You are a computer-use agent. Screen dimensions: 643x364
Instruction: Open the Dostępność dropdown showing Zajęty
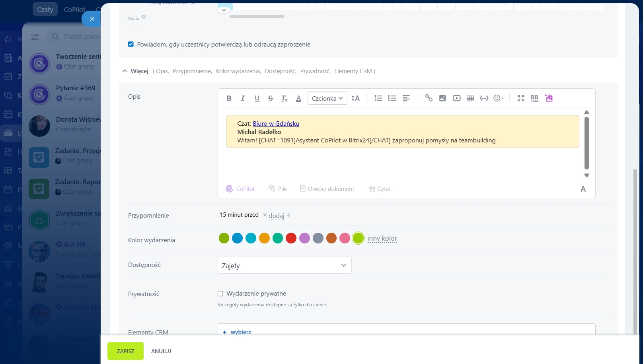coord(284,265)
